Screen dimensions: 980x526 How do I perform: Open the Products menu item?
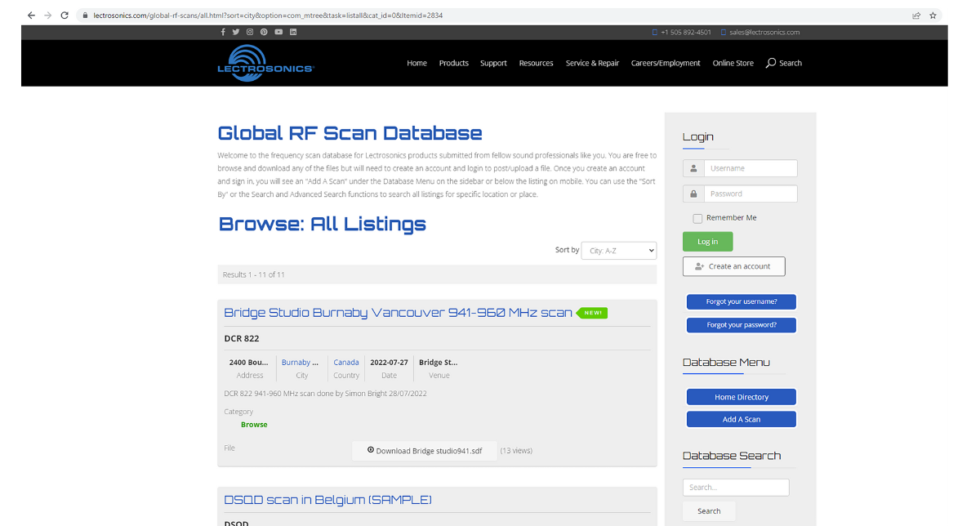pos(453,63)
